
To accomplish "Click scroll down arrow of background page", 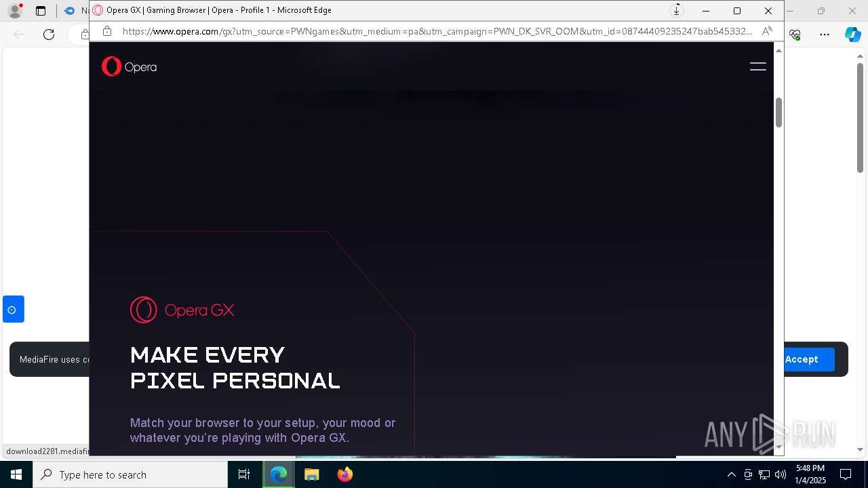I will point(860,449).
